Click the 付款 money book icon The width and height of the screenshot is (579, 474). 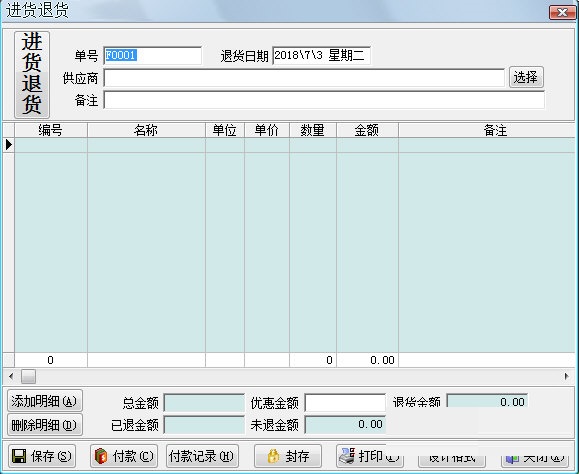101,457
